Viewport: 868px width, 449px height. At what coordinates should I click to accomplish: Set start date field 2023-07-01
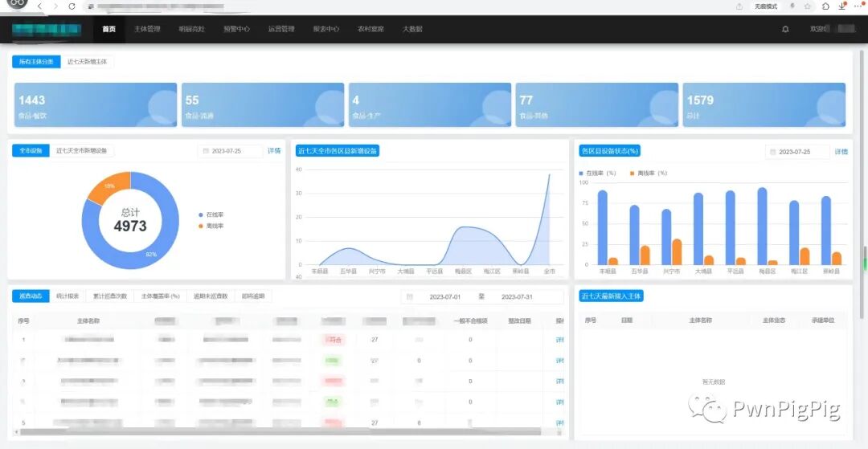445,297
